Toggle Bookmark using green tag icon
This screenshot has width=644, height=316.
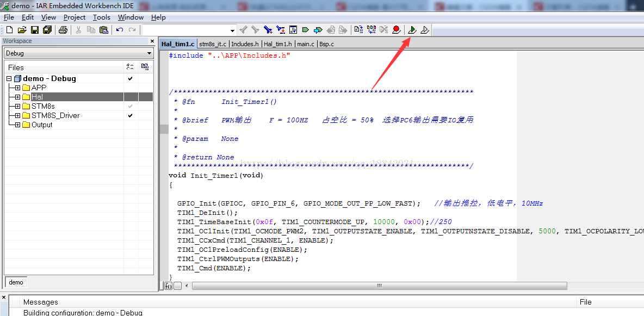tap(306, 29)
